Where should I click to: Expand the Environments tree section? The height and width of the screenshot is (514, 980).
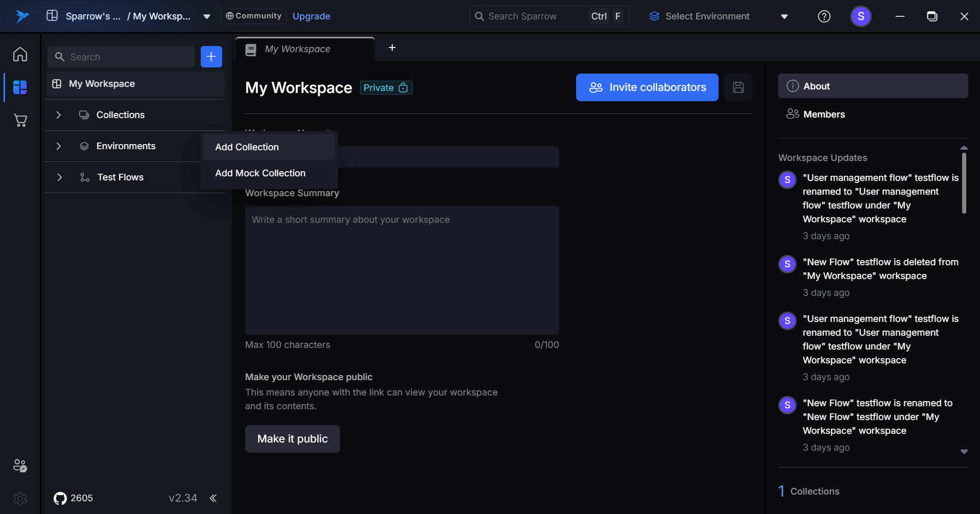[59, 146]
